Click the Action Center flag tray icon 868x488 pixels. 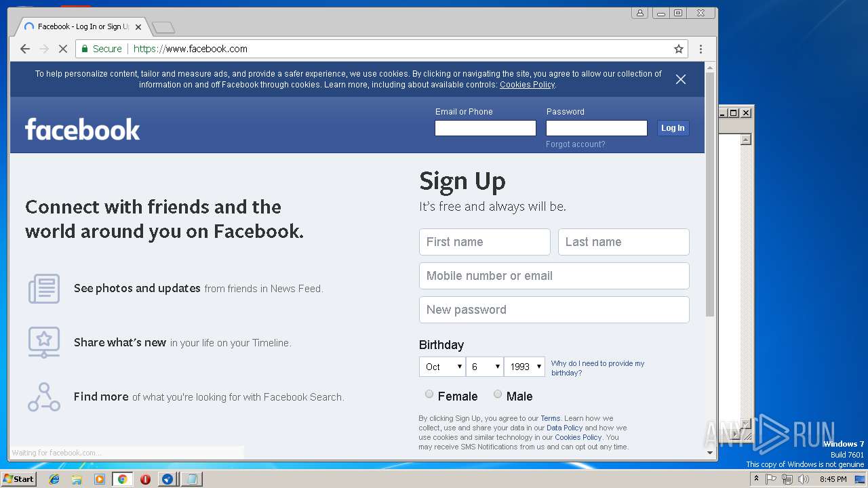tap(771, 479)
